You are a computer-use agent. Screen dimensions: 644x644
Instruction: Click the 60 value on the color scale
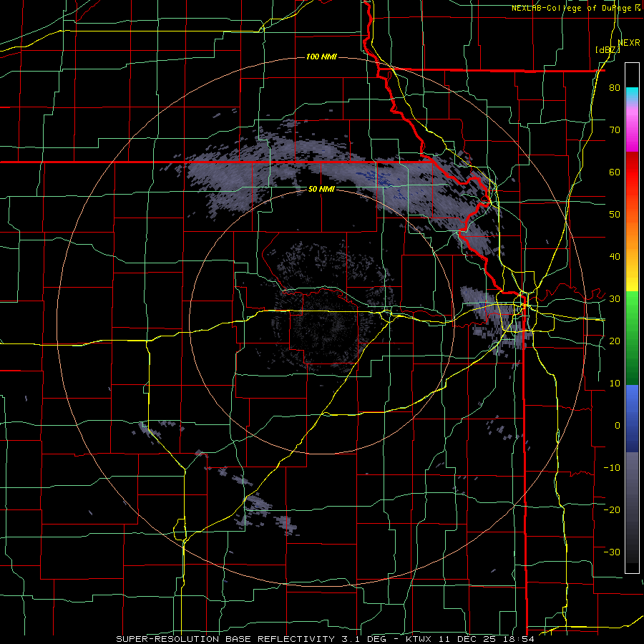coord(615,172)
